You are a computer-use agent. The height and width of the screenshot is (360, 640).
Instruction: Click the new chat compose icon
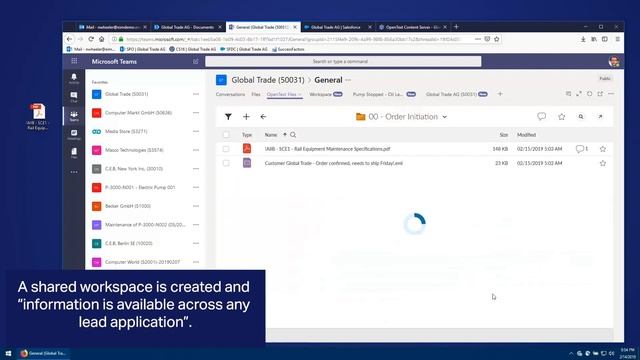click(196, 61)
